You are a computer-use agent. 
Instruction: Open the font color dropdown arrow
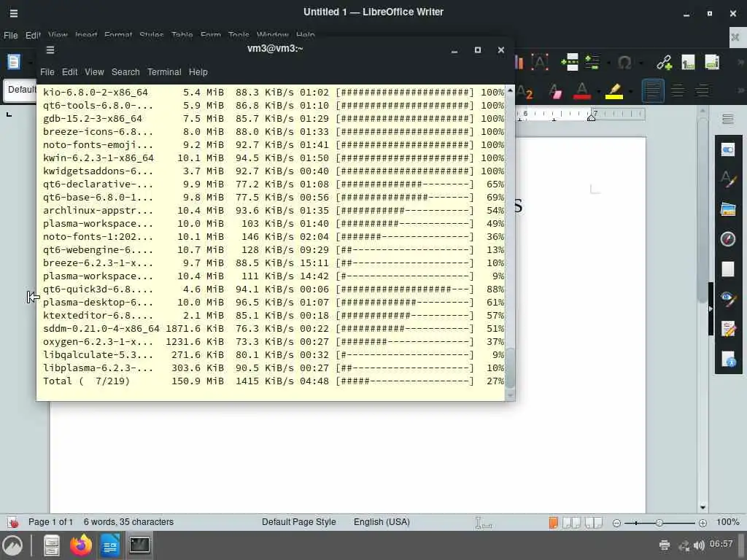[x=598, y=91]
